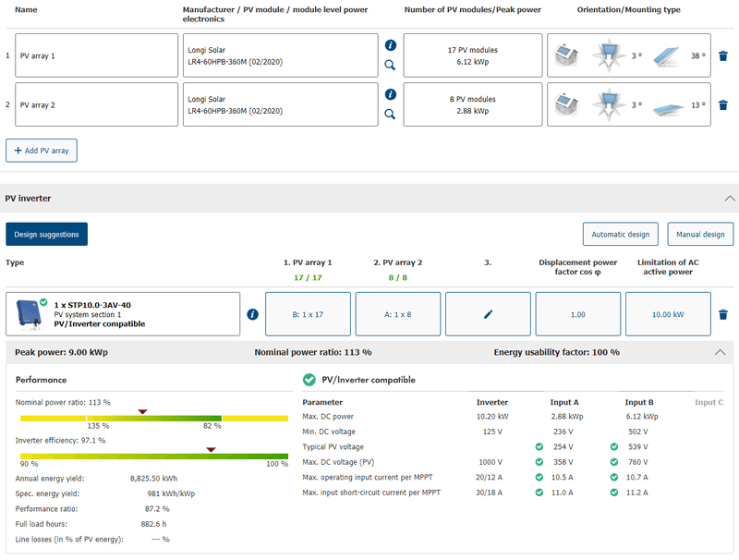Remove the inverter using its trash icon
Viewport: 739px width, 560px height.
coord(723,314)
